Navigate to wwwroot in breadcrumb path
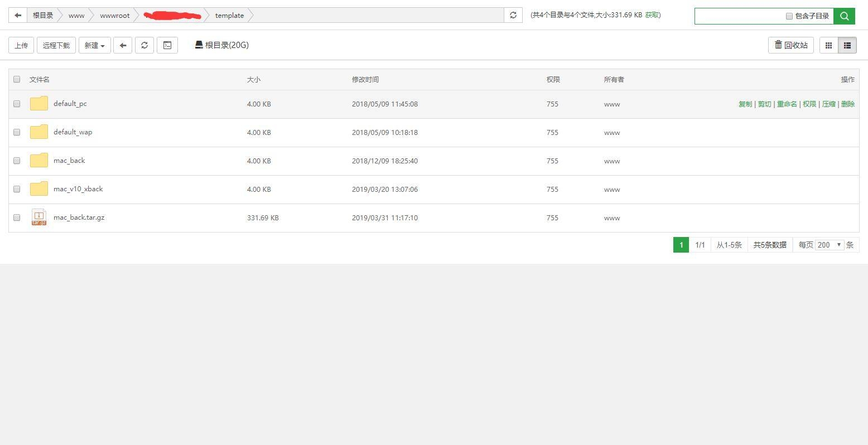 [x=114, y=16]
